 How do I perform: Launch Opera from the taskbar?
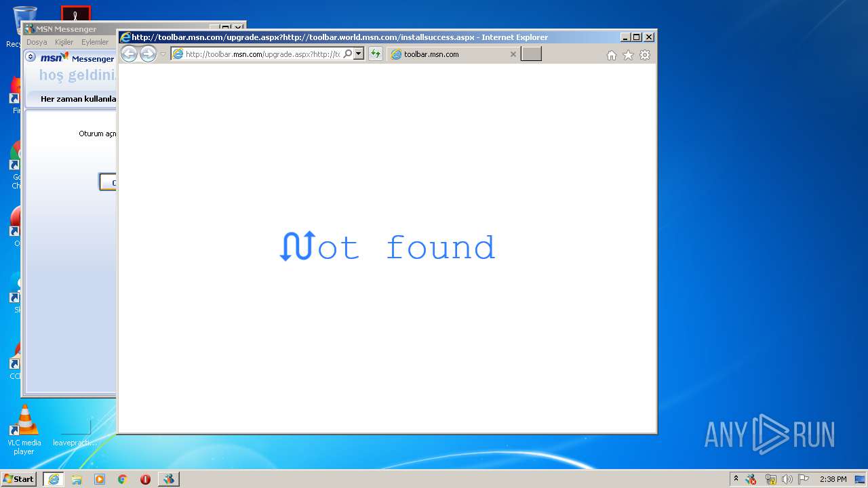pyautogui.click(x=145, y=479)
